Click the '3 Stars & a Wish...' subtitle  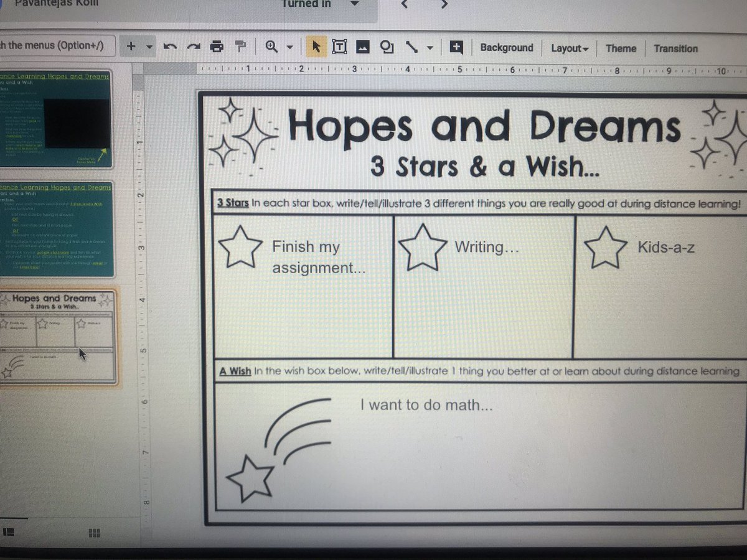pos(484,167)
